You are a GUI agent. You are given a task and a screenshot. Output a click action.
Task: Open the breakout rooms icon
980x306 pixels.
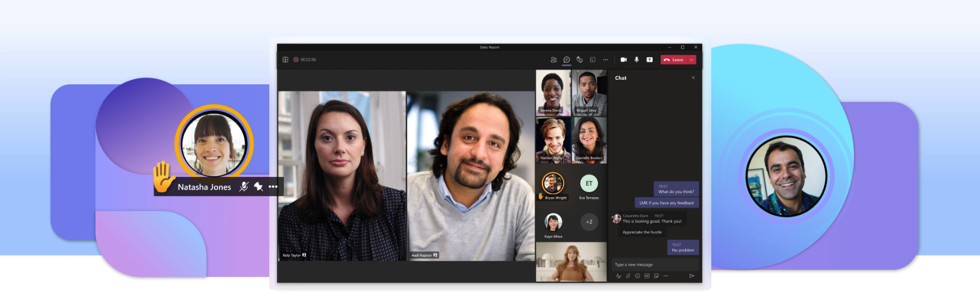coord(593,60)
